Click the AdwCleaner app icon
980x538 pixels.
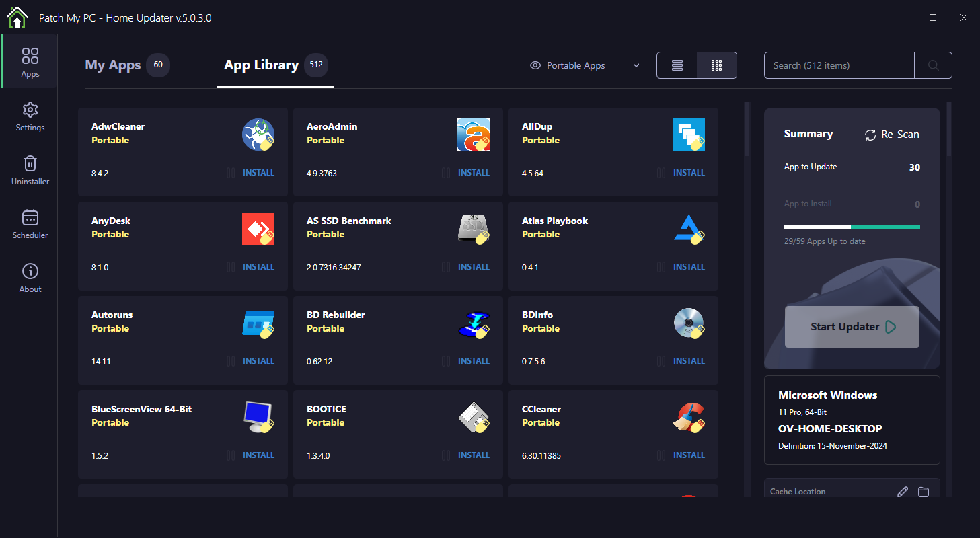pyautogui.click(x=258, y=134)
